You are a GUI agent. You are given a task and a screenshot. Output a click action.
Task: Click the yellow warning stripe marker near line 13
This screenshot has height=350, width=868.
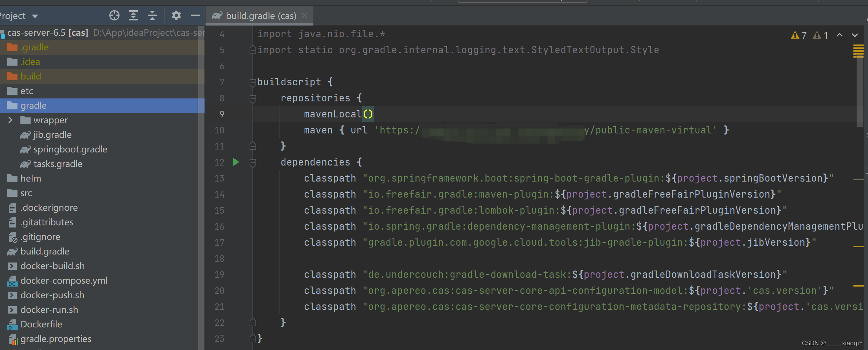(x=859, y=179)
